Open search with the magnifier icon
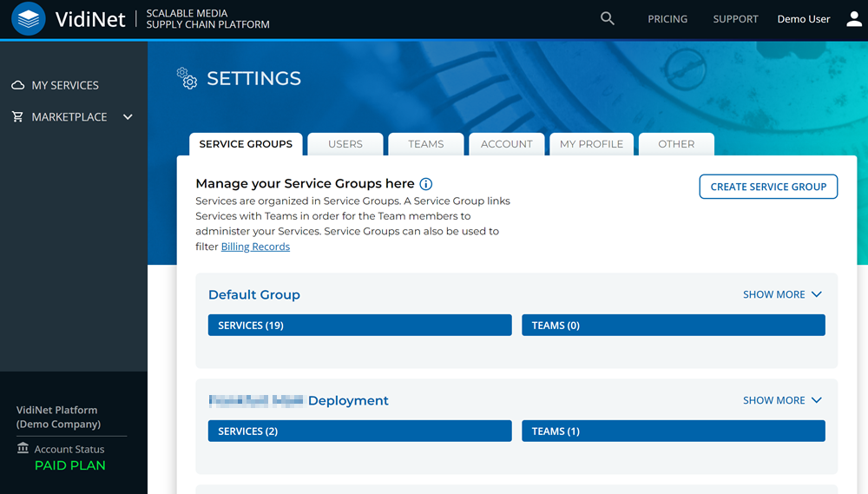Viewport: 868px width, 494px height. coord(608,18)
